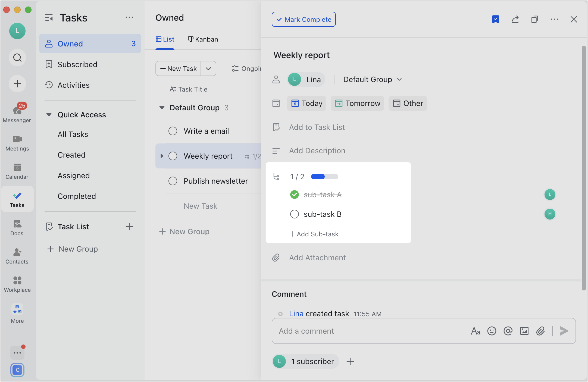Open the Subscribed tasks menu item

pos(77,64)
